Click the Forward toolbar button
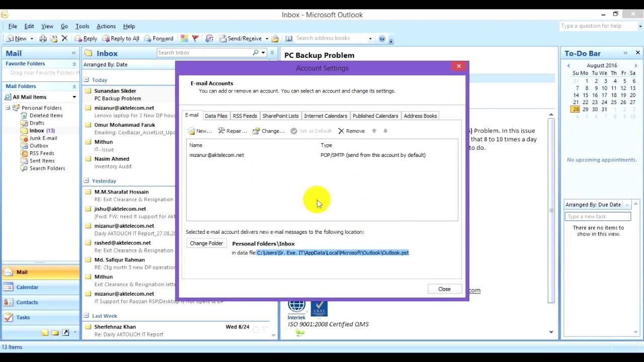 [158, 39]
